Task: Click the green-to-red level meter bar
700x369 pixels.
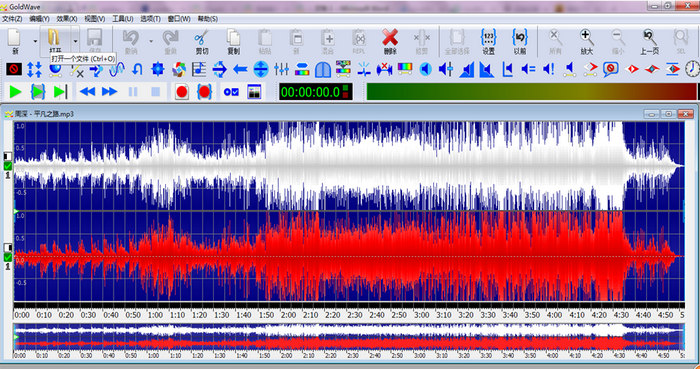Action: tap(531, 92)
